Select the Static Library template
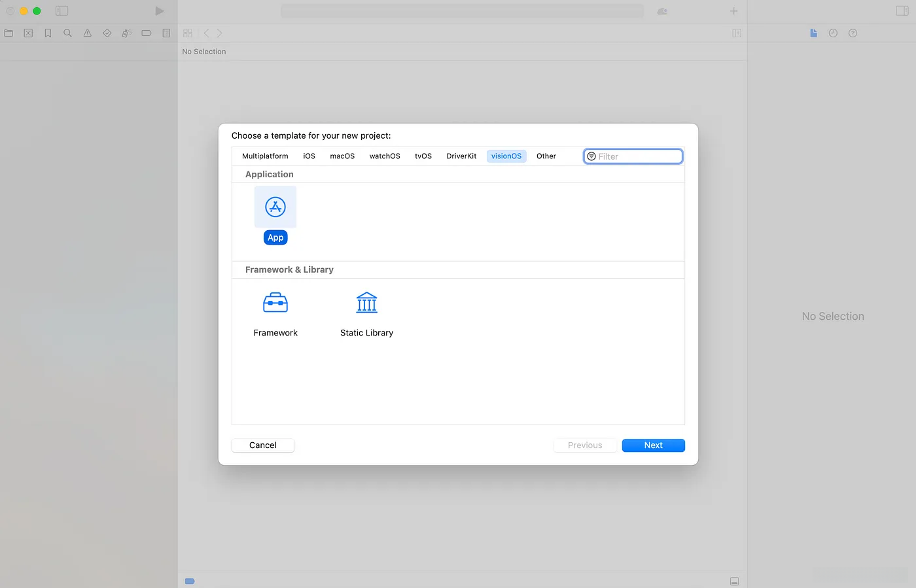This screenshot has width=916, height=588. 366,315
